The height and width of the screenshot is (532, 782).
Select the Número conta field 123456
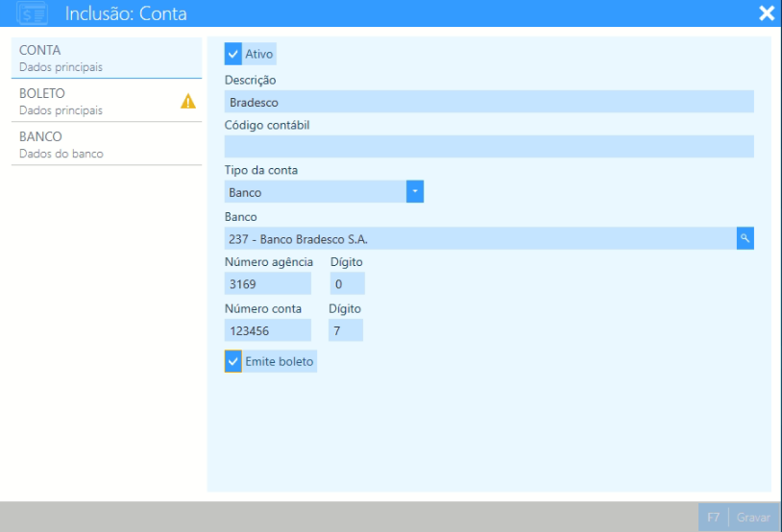[x=268, y=330]
